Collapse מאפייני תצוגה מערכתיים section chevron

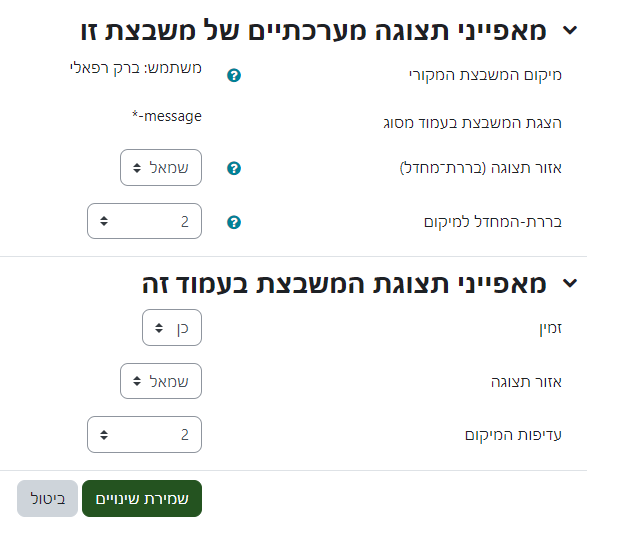[x=570, y=30]
